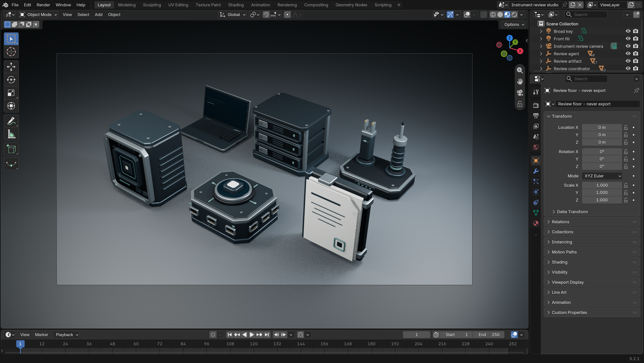The image size is (644, 363).
Task: Select the Scale tool
Action: click(x=11, y=93)
